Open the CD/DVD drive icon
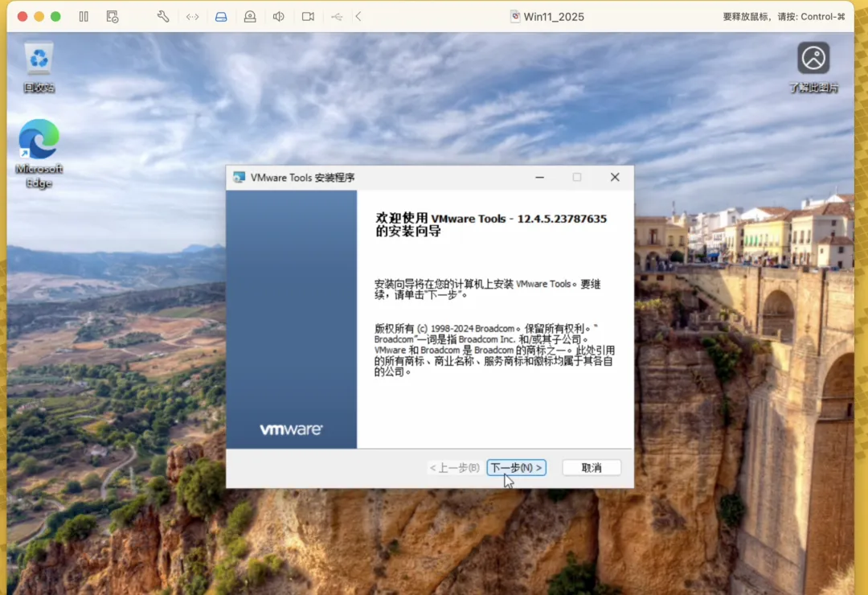The width and height of the screenshot is (868, 595). coord(250,17)
